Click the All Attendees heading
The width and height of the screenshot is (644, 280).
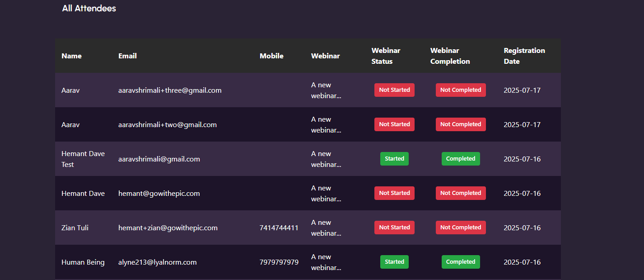[x=89, y=9]
